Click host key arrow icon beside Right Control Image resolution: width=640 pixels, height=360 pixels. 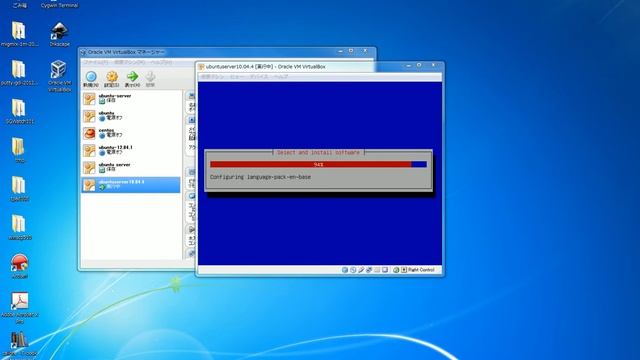[x=404, y=270]
